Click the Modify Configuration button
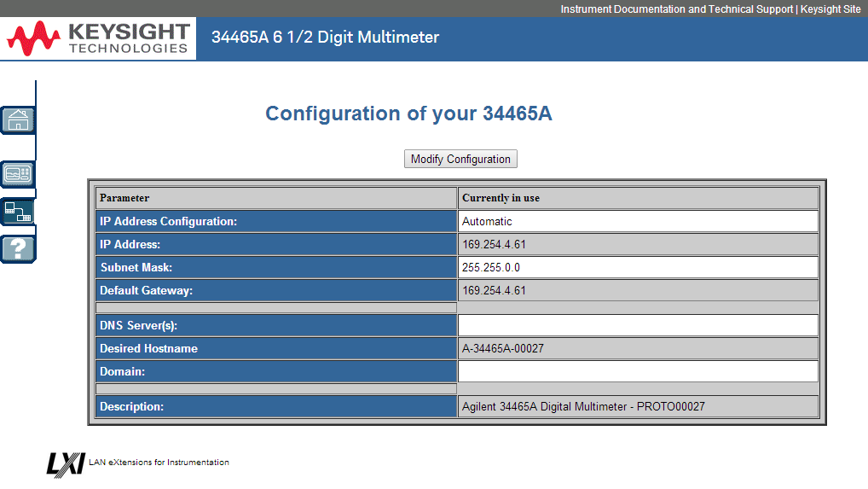This screenshot has height=489, width=868. pos(460,159)
